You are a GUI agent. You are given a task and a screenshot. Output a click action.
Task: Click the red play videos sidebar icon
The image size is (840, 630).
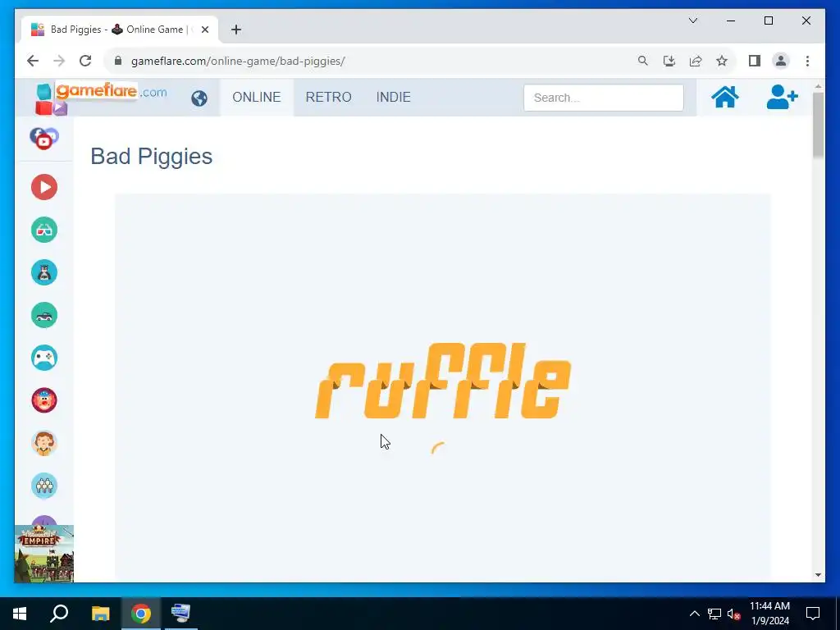tap(44, 187)
